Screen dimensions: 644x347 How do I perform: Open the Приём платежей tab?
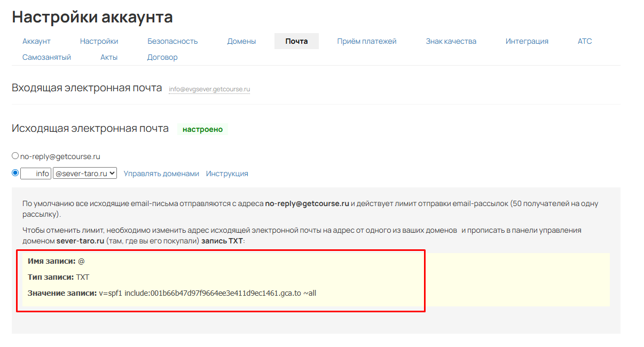(x=366, y=41)
